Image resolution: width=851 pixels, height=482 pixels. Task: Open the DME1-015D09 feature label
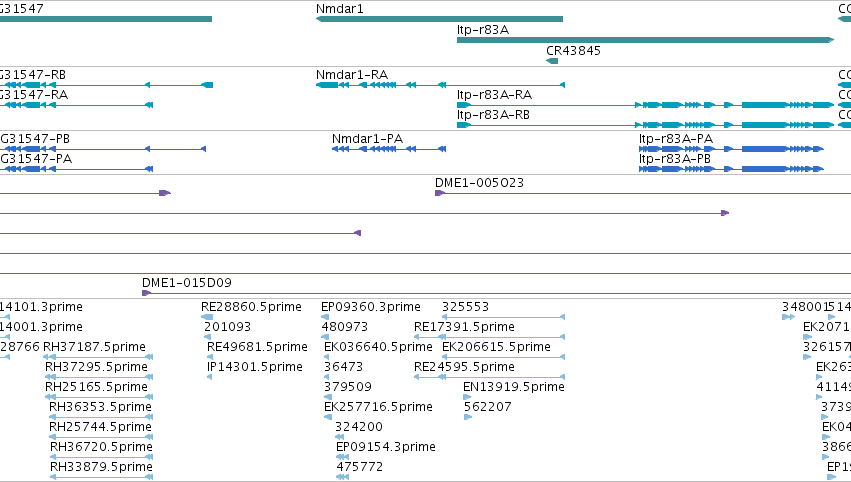pos(187,283)
